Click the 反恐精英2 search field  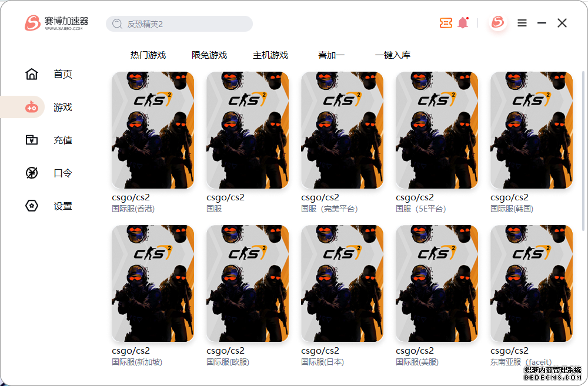pyautogui.click(x=179, y=24)
